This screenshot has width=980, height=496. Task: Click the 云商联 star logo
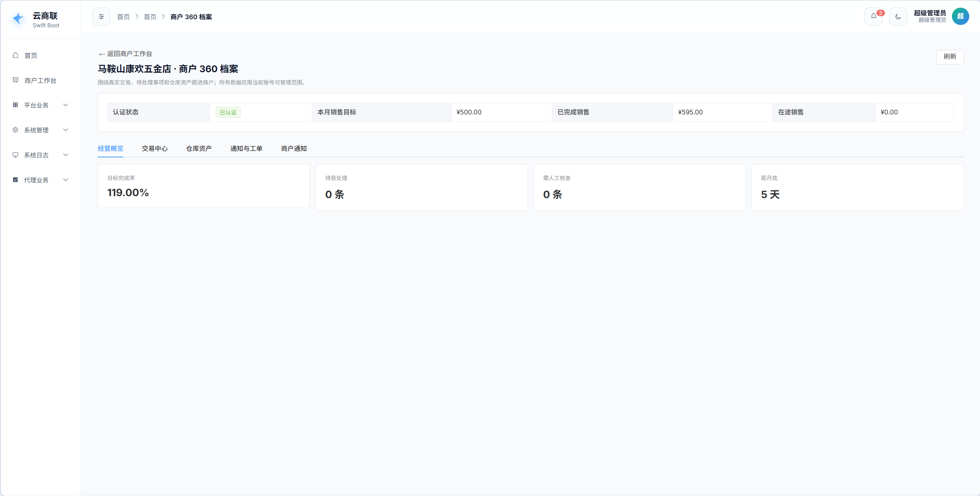[x=18, y=18]
